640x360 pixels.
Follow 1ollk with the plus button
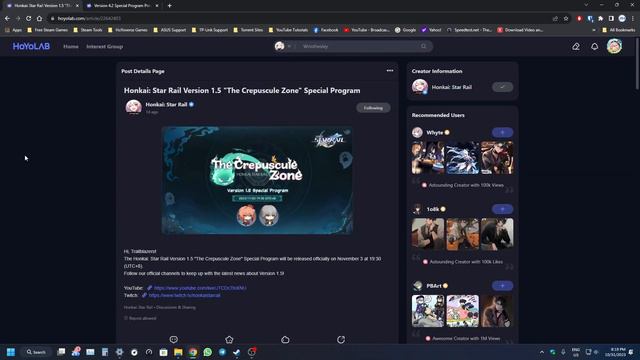(x=502, y=209)
